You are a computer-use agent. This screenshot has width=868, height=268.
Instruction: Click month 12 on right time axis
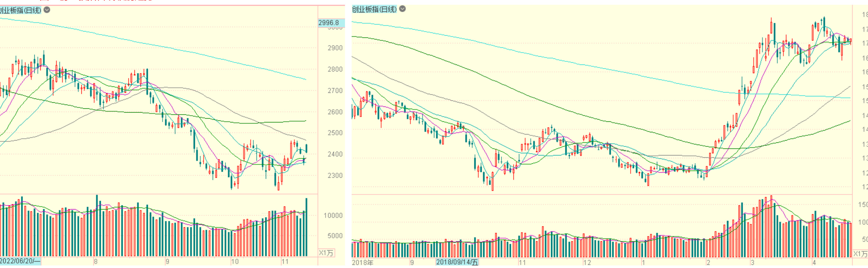pos(587,262)
